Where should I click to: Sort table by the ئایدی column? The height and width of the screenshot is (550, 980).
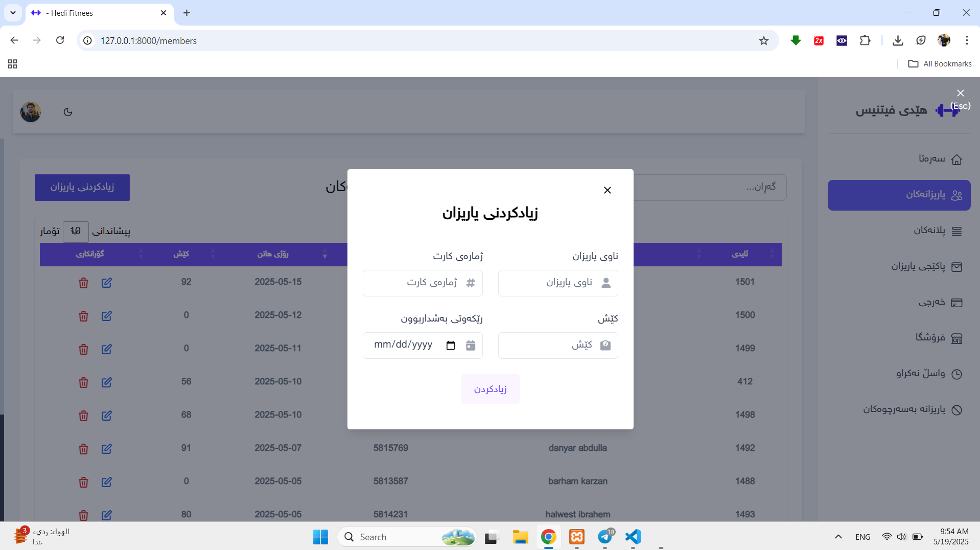point(739,254)
